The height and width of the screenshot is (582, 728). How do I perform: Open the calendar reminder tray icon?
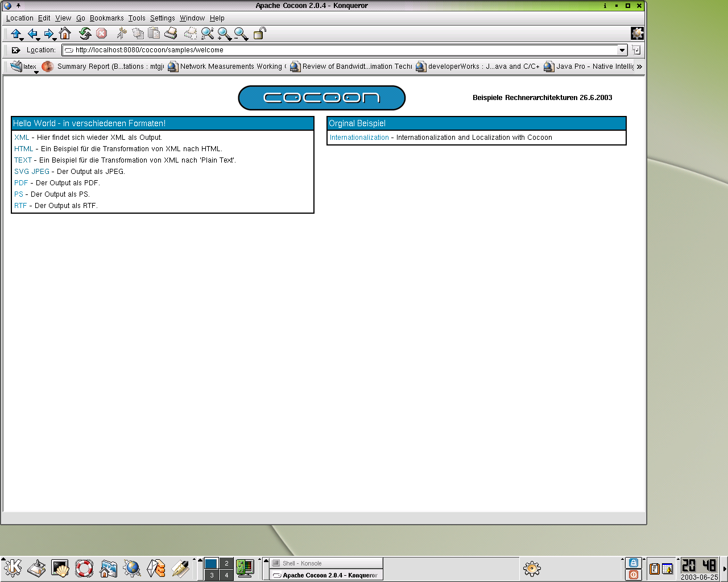pos(668,568)
